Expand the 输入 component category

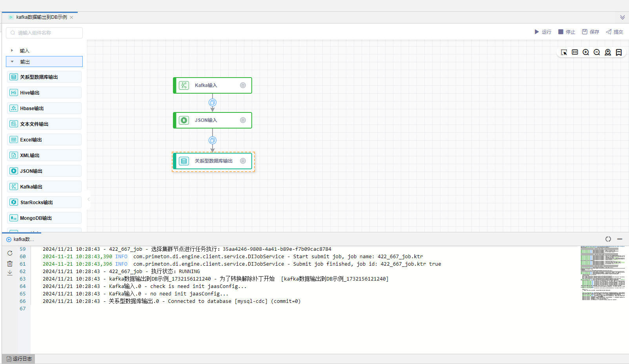[12, 51]
